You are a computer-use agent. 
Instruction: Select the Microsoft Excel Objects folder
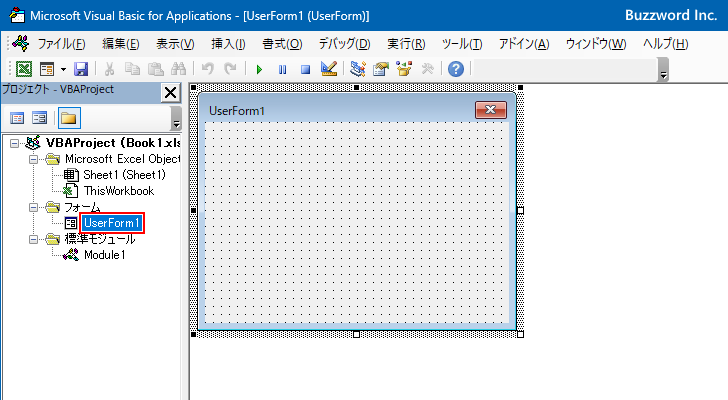pos(123,159)
